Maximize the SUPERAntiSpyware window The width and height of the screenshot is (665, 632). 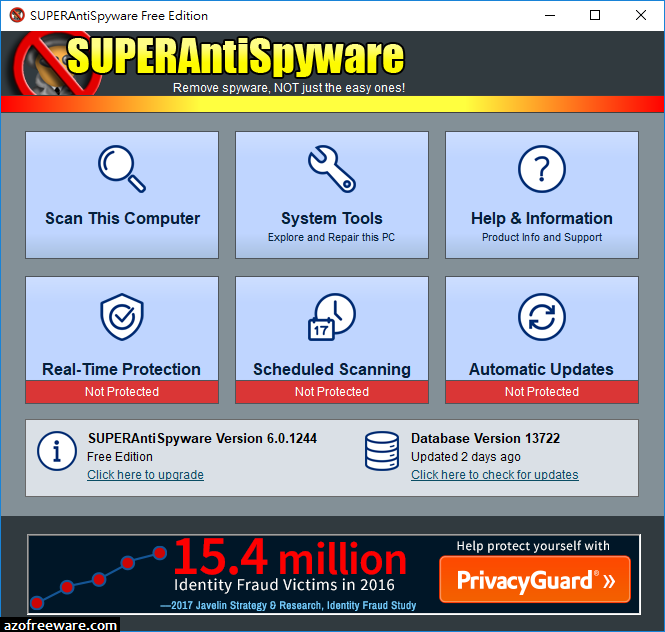[x=595, y=16]
